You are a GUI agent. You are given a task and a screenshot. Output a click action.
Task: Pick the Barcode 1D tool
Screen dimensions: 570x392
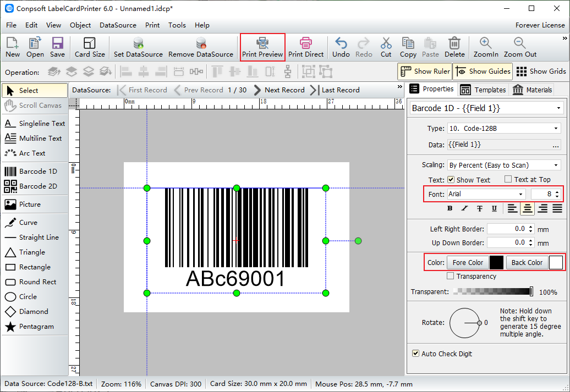[35, 171]
